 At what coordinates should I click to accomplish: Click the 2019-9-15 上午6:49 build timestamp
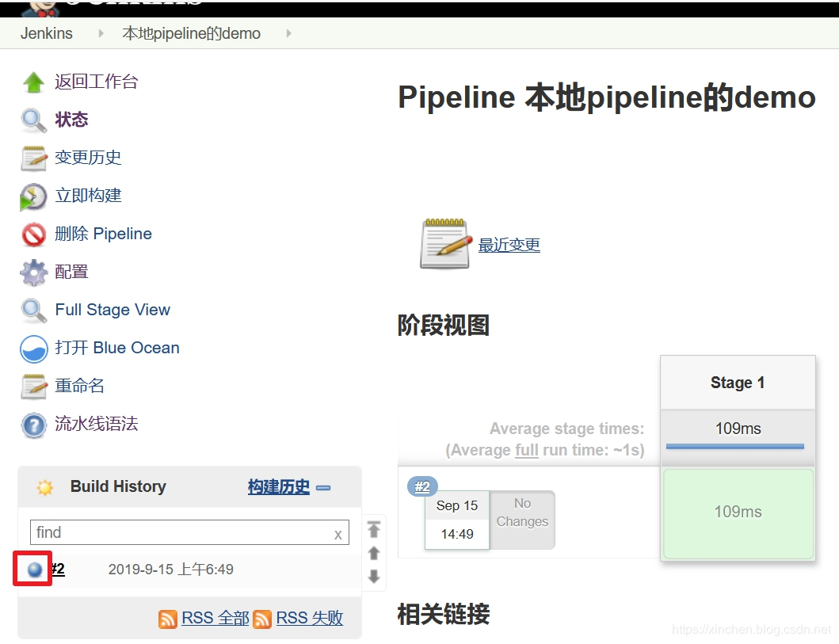(x=170, y=569)
